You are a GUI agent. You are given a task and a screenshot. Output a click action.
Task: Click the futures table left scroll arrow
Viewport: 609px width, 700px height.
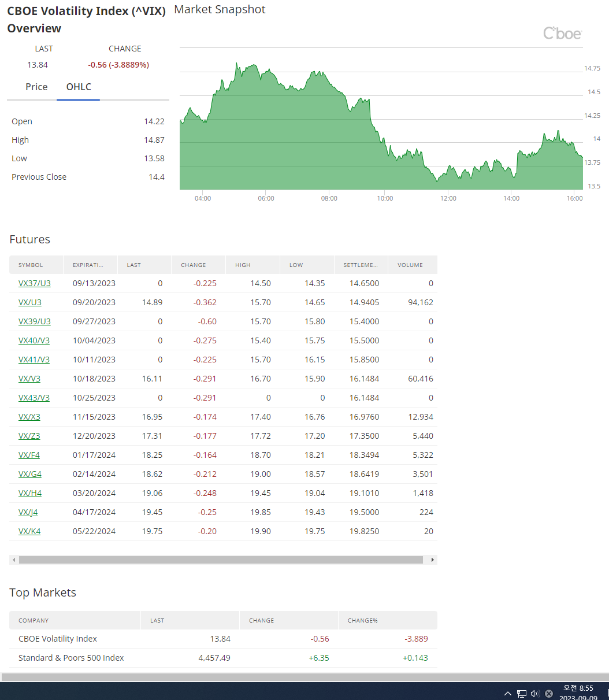tap(13, 560)
